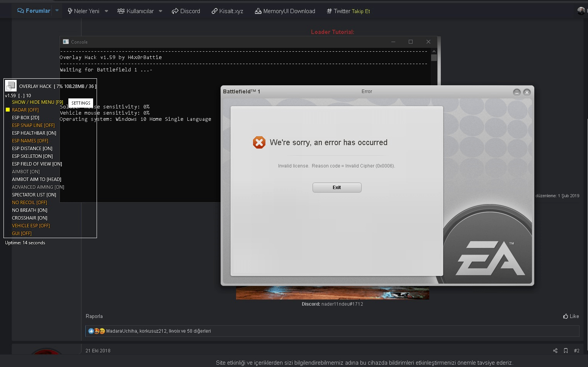Expand the Neler Yeni dropdown arrow
588x367 pixels.
click(x=106, y=11)
